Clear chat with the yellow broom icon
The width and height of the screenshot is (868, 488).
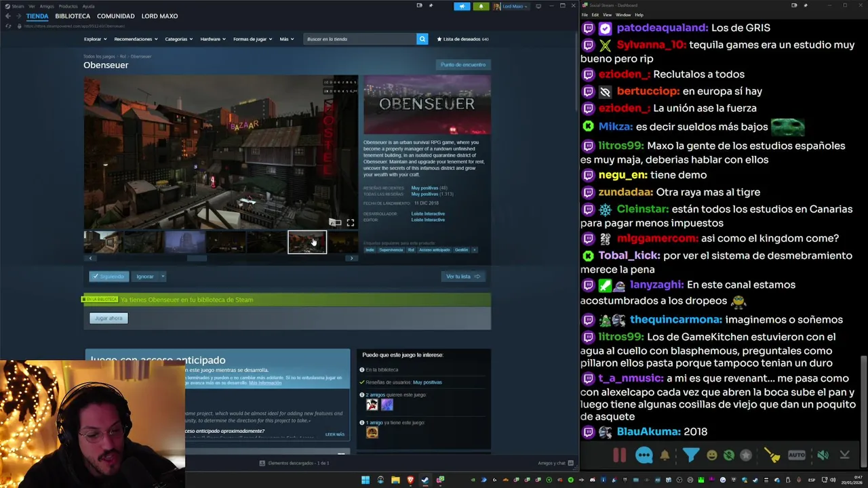click(x=772, y=455)
